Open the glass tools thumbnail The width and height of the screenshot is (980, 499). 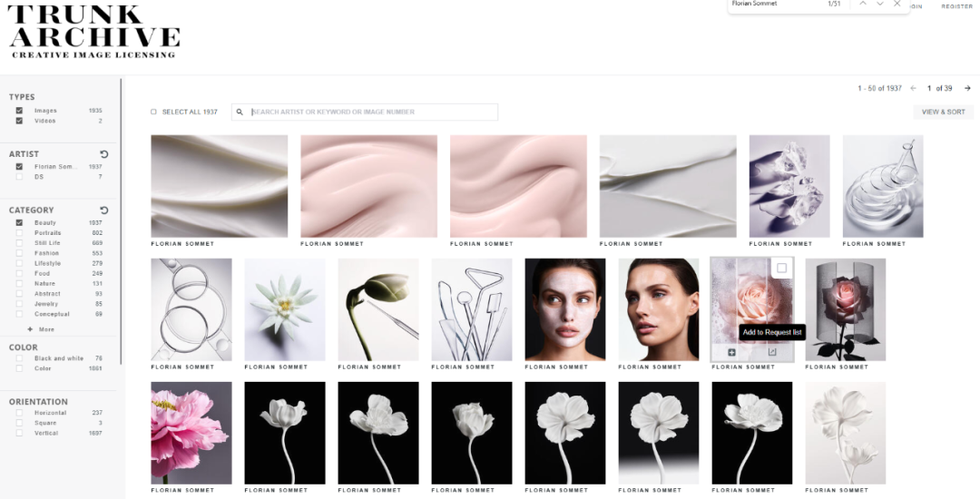click(471, 309)
